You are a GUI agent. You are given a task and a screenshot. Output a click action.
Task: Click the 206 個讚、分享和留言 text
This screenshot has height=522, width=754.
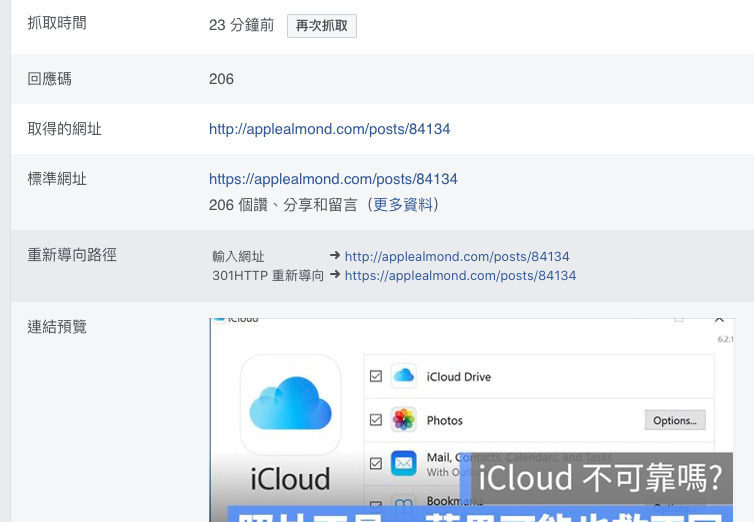(x=283, y=205)
